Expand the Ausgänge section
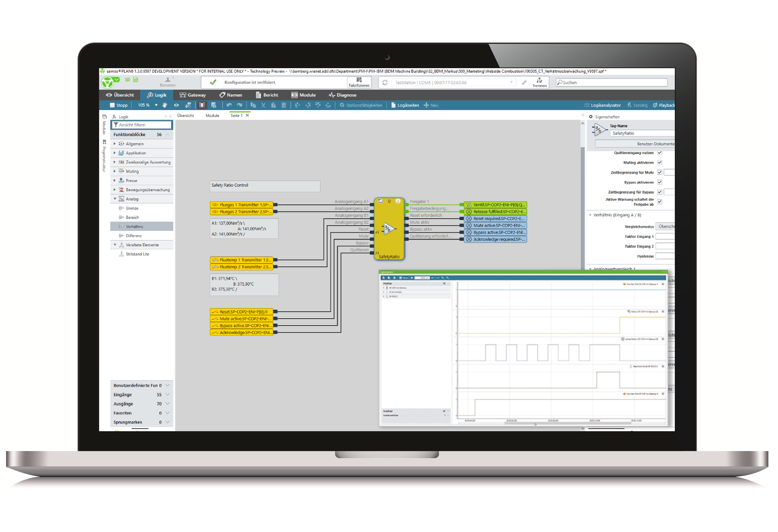The width and height of the screenshot is (778, 532). pos(168,404)
